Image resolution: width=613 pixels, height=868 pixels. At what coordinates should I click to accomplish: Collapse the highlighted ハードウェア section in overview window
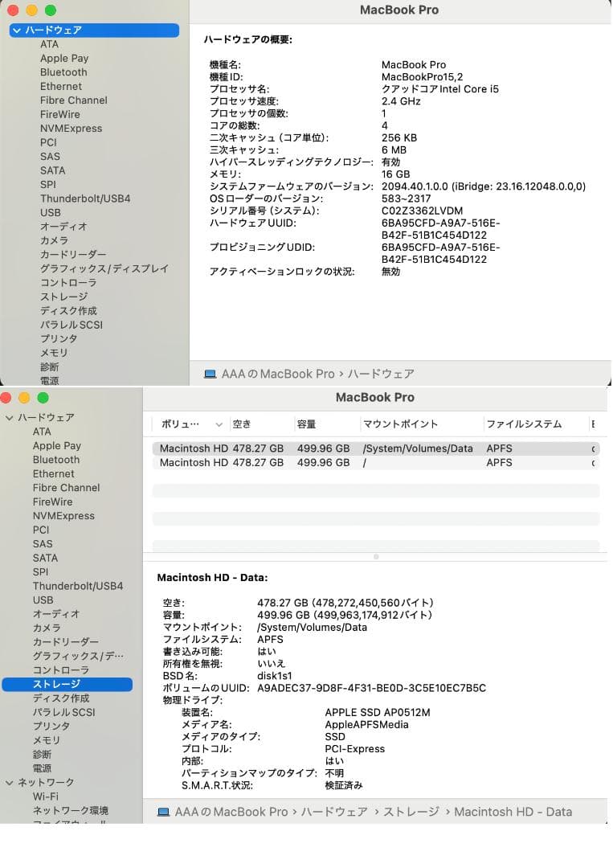[x=17, y=31]
